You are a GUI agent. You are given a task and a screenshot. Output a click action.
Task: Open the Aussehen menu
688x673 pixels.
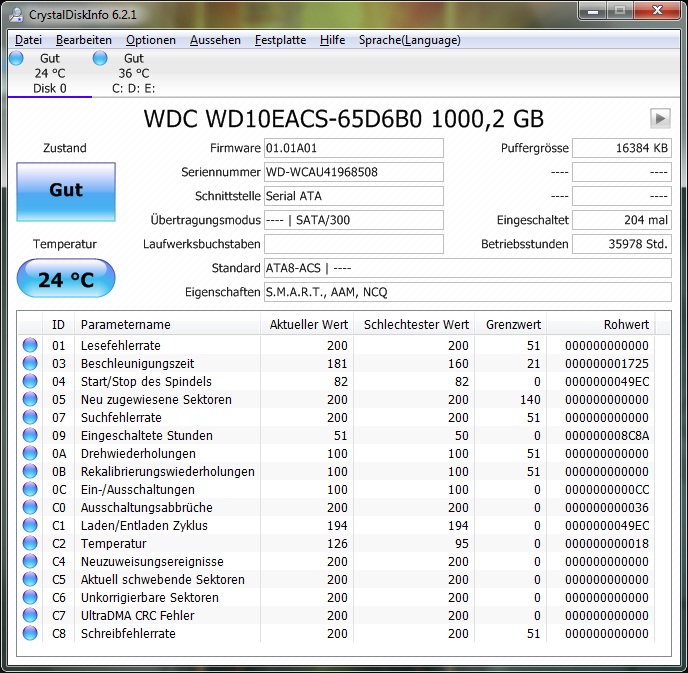[215, 40]
